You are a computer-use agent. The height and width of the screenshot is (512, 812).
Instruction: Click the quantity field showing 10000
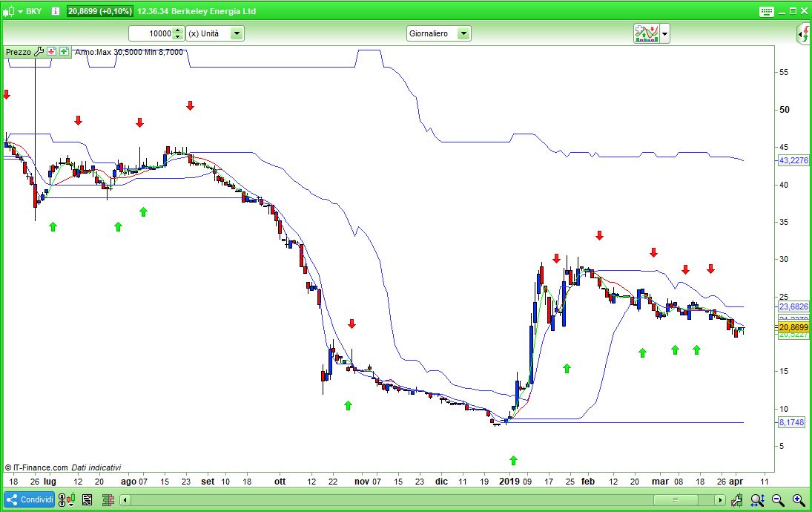click(151, 33)
